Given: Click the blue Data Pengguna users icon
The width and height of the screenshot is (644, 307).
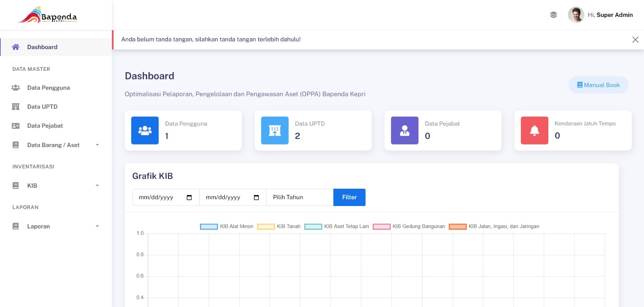Looking at the screenshot, I should pyautogui.click(x=145, y=130).
